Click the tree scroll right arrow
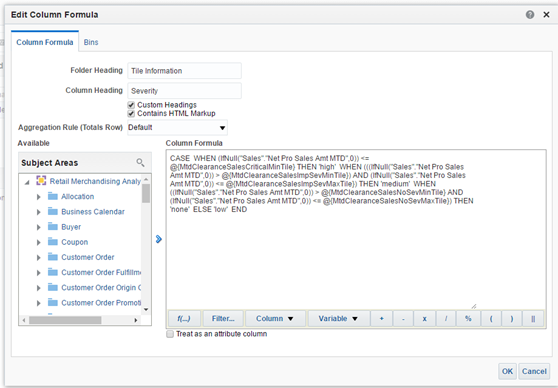Image resolution: width=558 pixels, height=388 pixels. click(136, 320)
